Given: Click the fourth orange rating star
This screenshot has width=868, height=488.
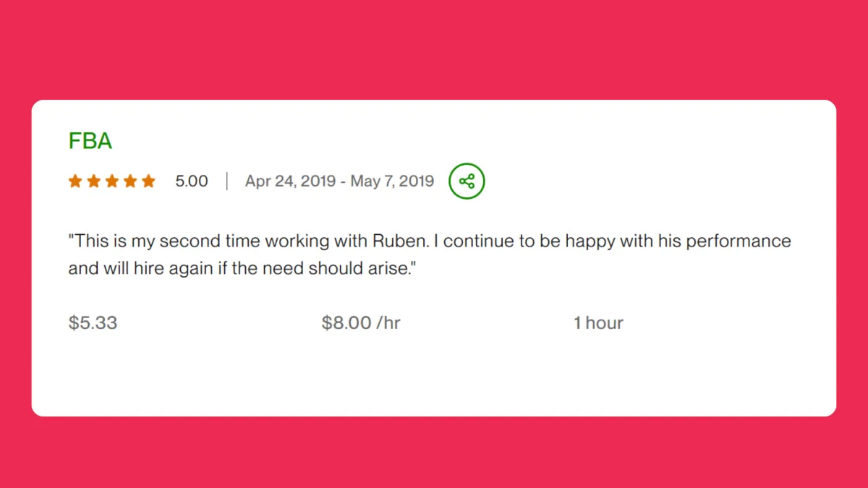Looking at the screenshot, I should point(130,181).
